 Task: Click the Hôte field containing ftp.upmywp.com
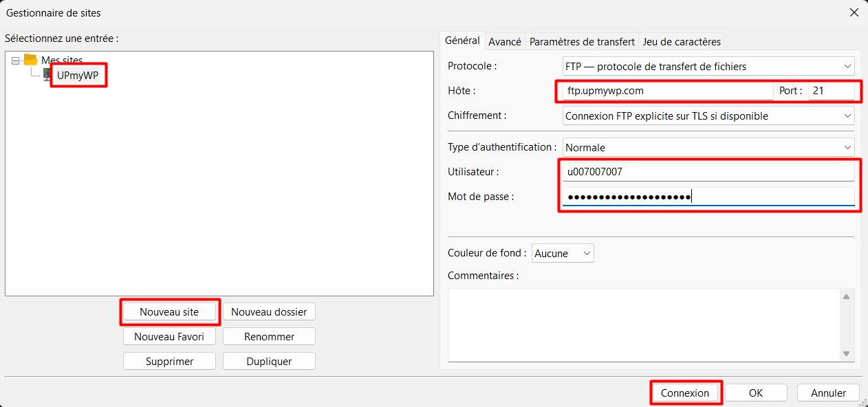[667, 91]
